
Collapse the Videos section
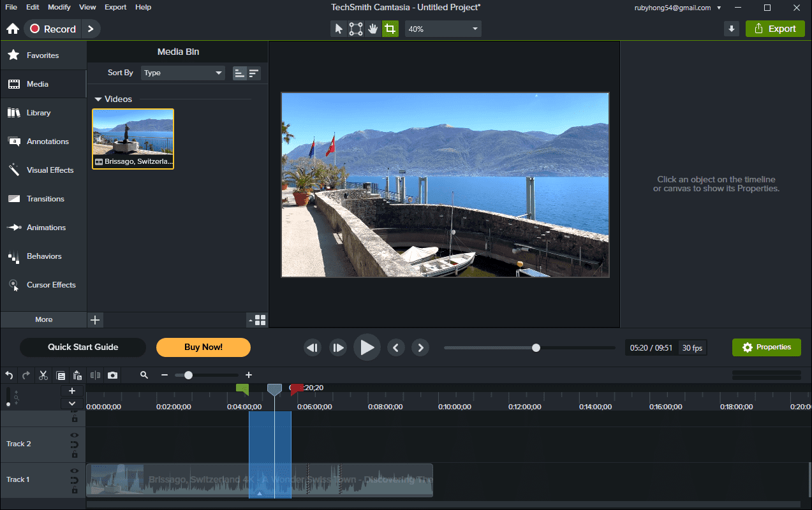click(98, 99)
